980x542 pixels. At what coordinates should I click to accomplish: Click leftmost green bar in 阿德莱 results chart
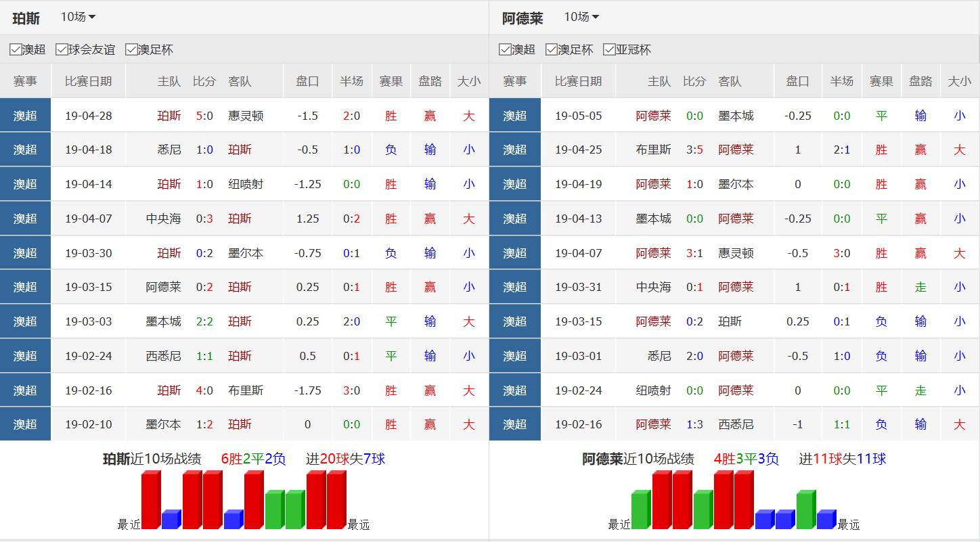tap(640, 510)
